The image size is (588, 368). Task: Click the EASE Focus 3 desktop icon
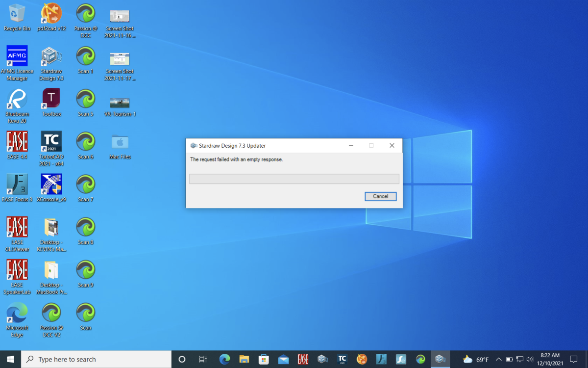tap(17, 185)
